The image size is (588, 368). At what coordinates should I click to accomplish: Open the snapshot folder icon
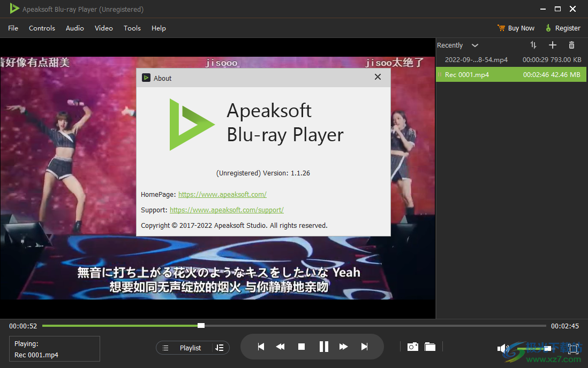430,347
